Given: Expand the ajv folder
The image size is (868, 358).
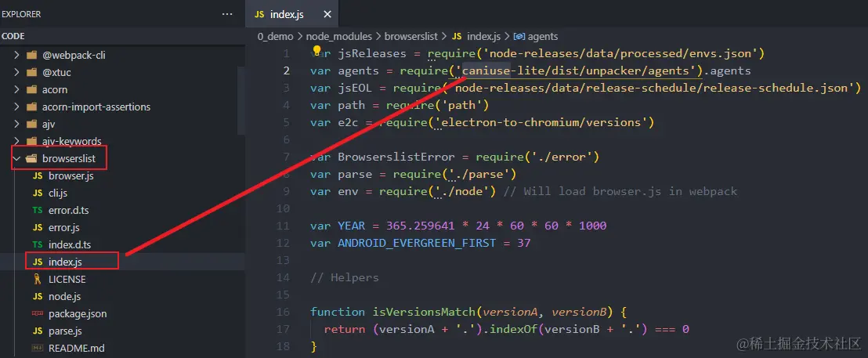Looking at the screenshot, I should click(x=16, y=124).
